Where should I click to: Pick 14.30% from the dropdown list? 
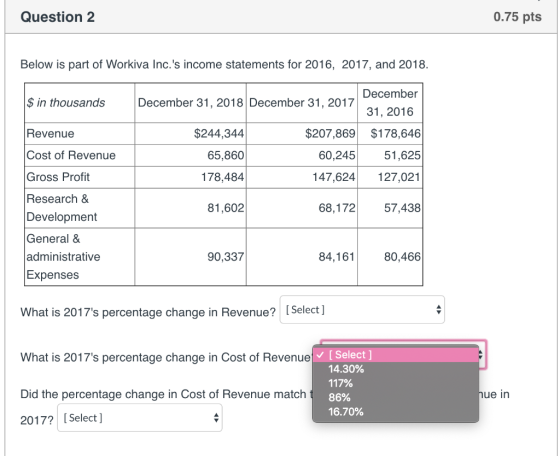pos(395,369)
